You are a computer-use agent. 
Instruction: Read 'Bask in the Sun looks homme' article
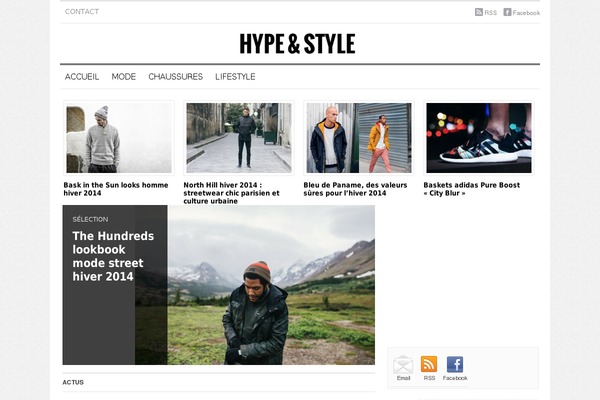coord(116,189)
